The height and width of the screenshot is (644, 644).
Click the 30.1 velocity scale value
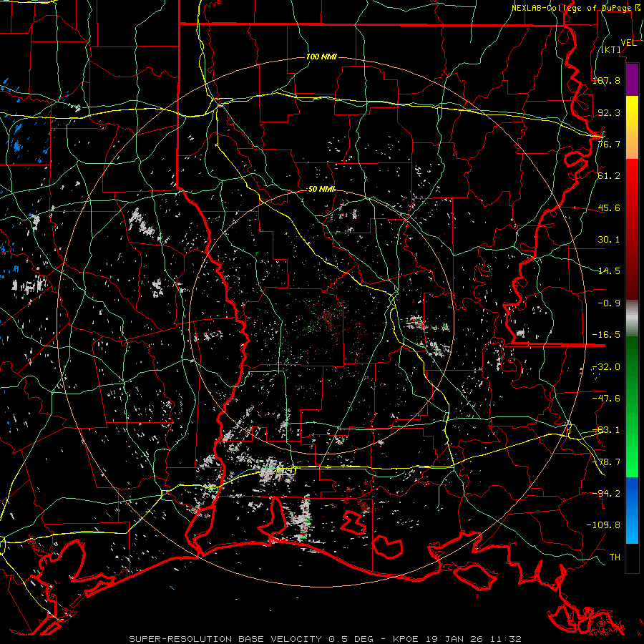click(x=609, y=240)
